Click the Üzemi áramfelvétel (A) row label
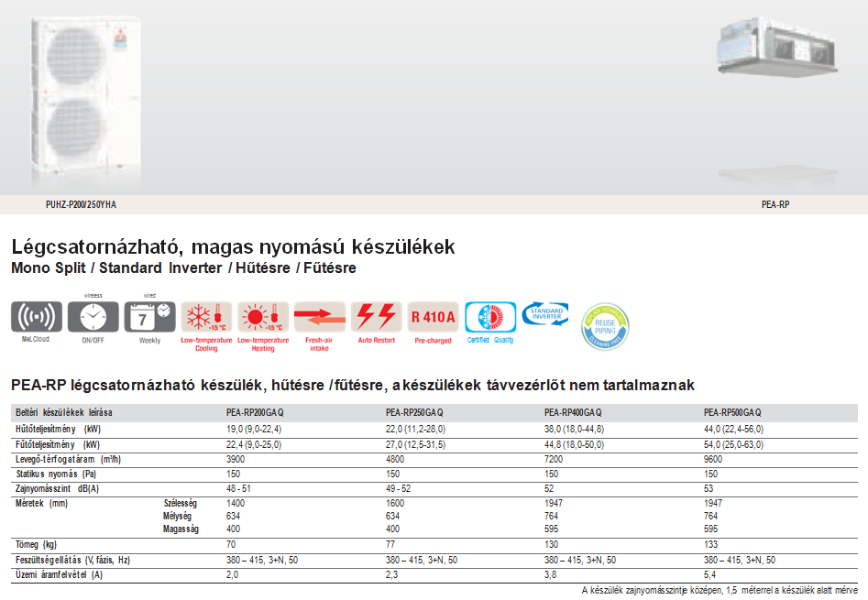The height and width of the screenshot is (600, 868). coord(60,575)
